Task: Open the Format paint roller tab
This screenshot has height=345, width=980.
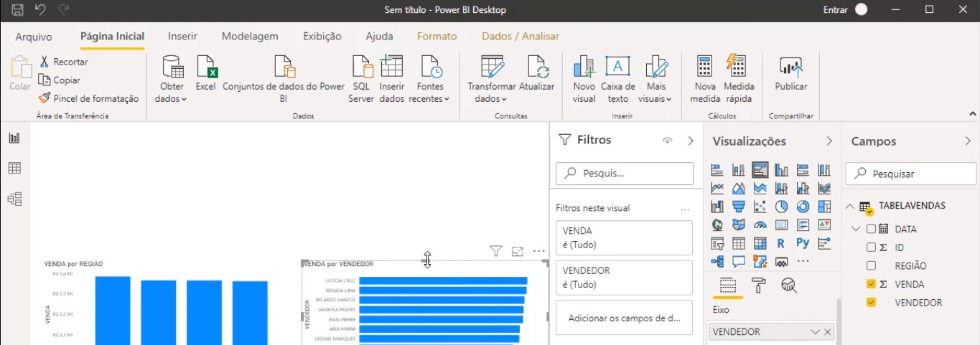Action: coord(758,285)
